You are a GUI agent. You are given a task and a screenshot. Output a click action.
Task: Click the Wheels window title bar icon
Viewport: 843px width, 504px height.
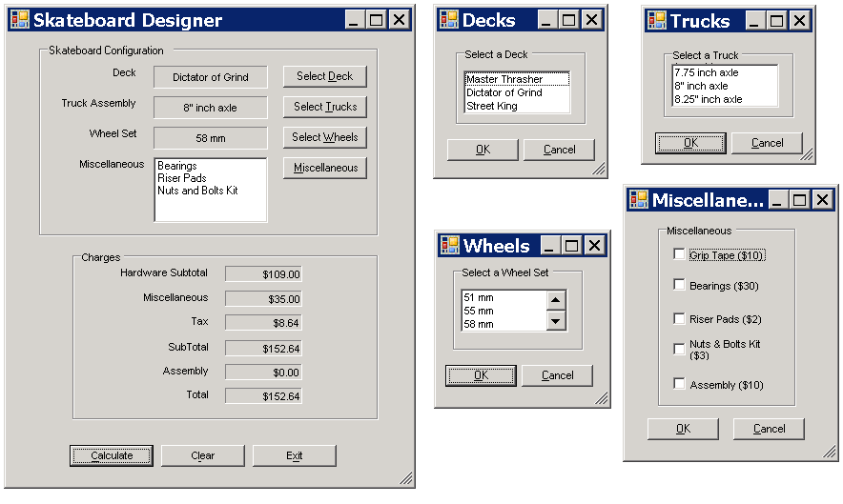(x=449, y=246)
